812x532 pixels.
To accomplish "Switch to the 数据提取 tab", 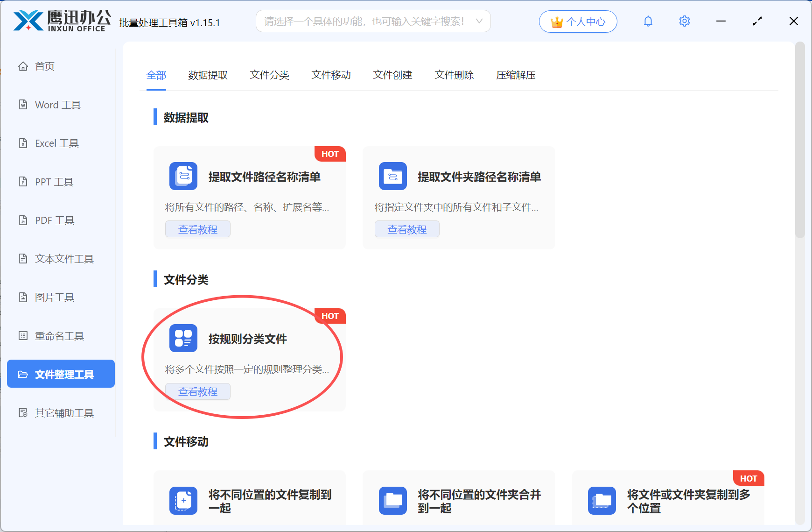I will coord(208,75).
